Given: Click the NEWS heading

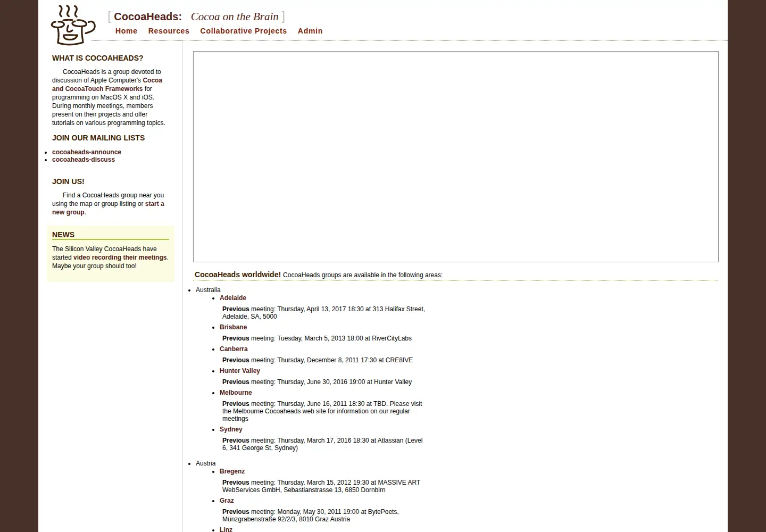Looking at the screenshot, I should click(63, 235).
